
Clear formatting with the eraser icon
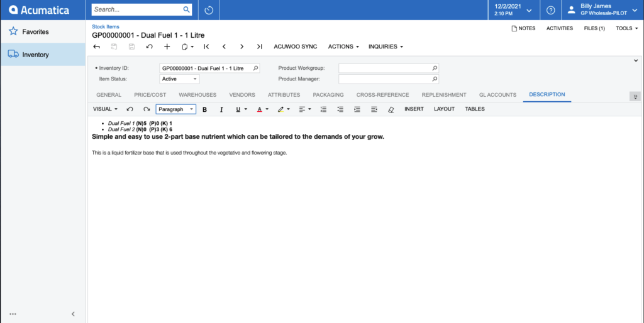(x=391, y=109)
